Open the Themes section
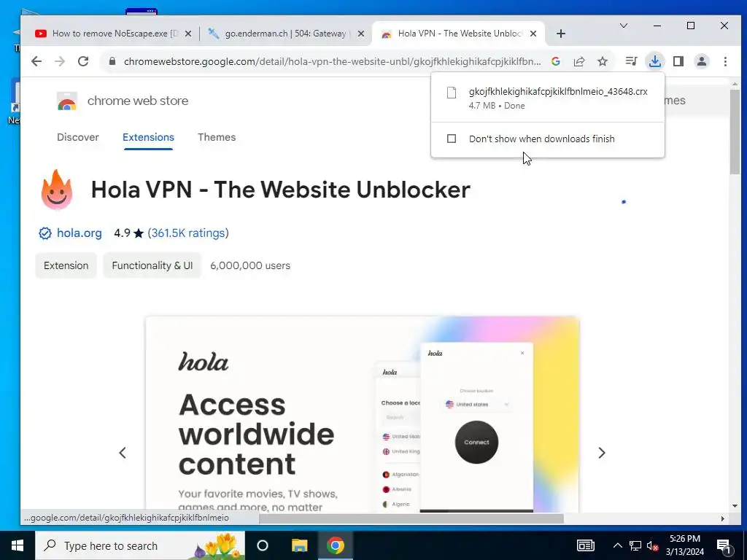The image size is (747, 560). click(x=217, y=137)
